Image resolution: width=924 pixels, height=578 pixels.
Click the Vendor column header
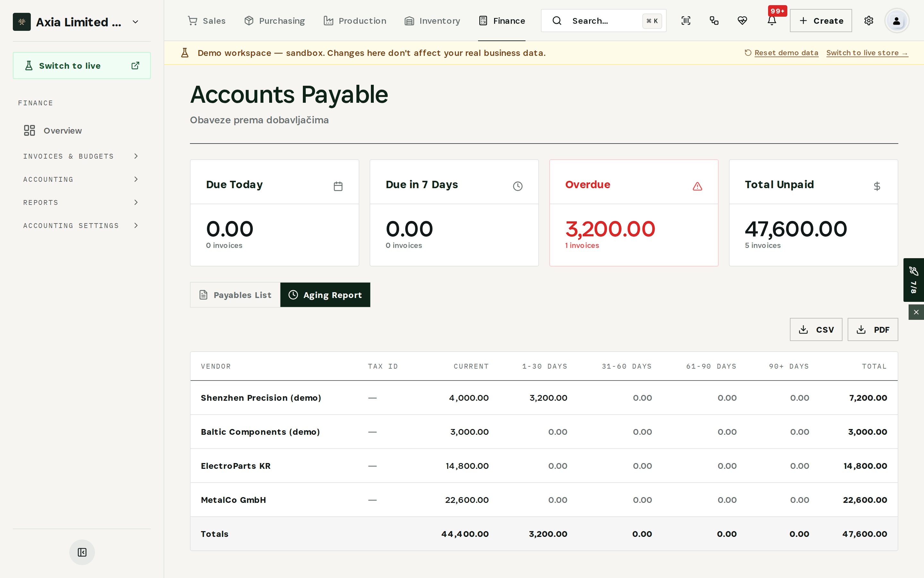(x=216, y=366)
